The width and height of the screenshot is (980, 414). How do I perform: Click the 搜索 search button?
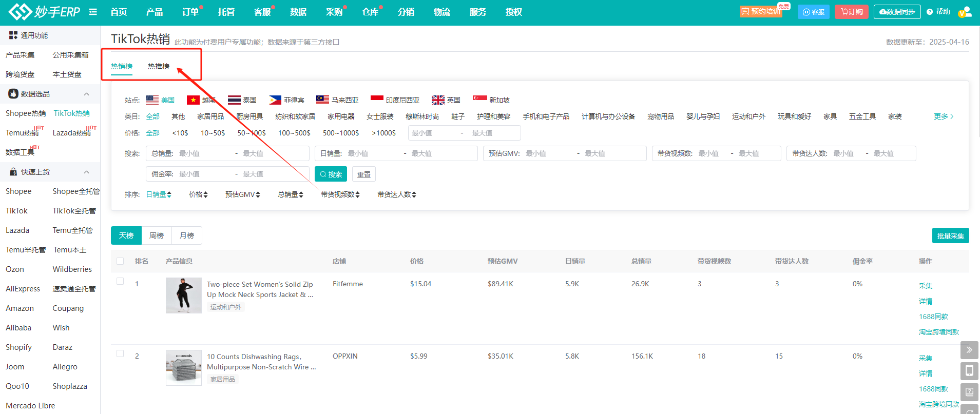point(331,174)
